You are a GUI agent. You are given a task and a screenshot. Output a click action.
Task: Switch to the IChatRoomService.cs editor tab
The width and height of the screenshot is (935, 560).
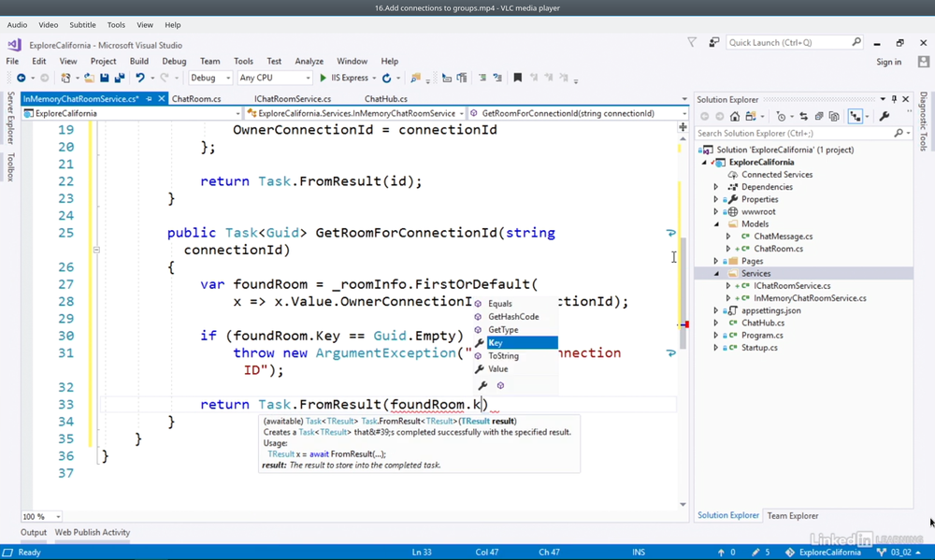coord(293,99)
